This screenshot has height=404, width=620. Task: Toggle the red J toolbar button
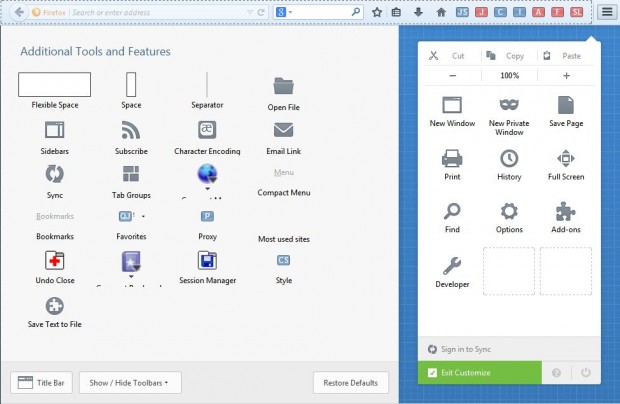[481, 12]
